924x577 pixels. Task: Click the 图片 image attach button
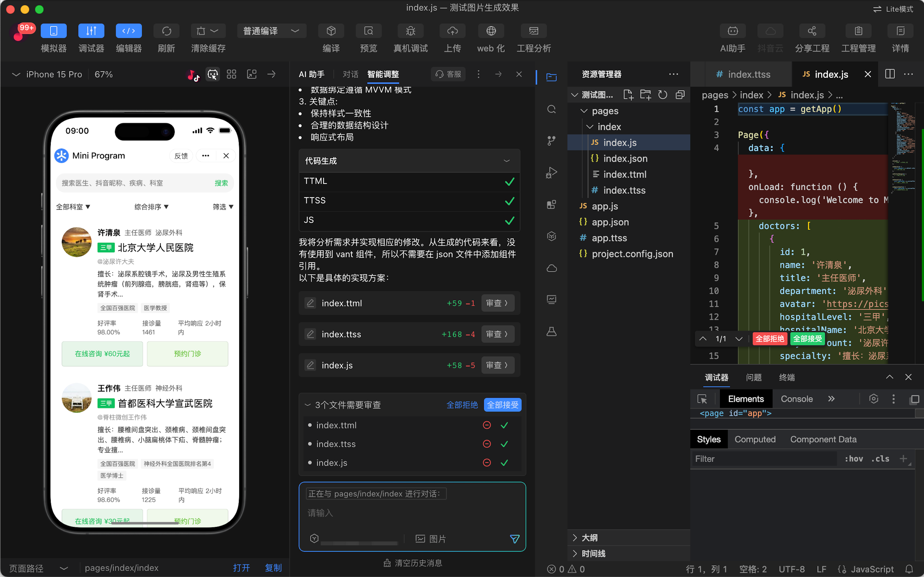(431, 539)
